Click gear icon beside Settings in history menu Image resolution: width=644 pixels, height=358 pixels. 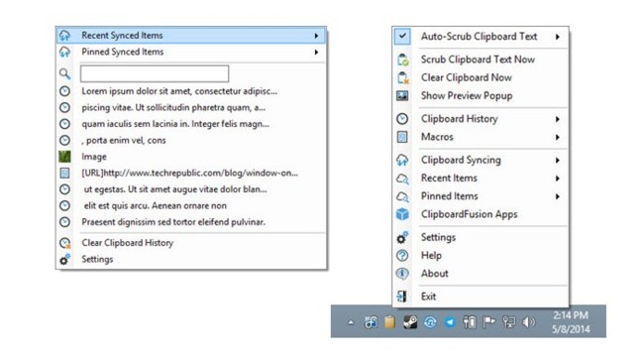pos(64,260)
